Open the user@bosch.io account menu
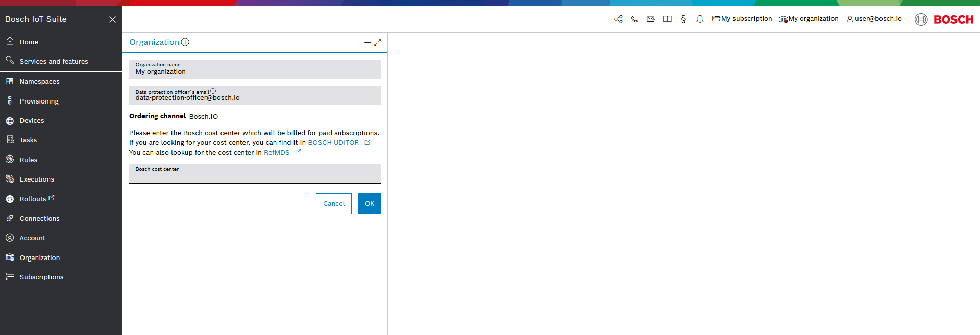This screenshot has height=335, width=980. [874, 19]
